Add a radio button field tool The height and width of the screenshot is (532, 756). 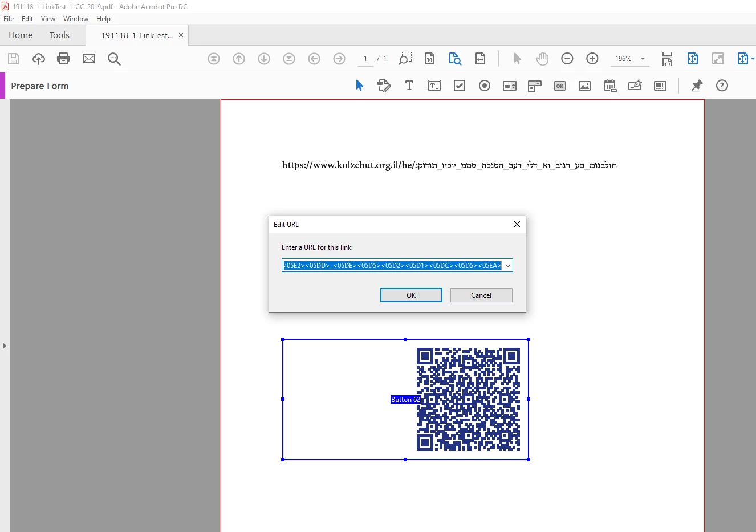click(x=485, y=86)
